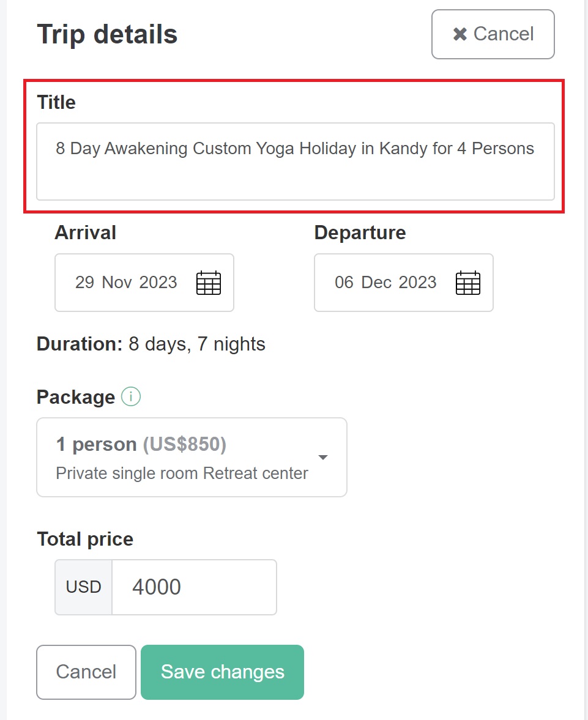Click the Private single room Retreat center text
Image resolution: width=588 pixels, height=720 pixels.
pyautogui.click(x=182, y=473)
